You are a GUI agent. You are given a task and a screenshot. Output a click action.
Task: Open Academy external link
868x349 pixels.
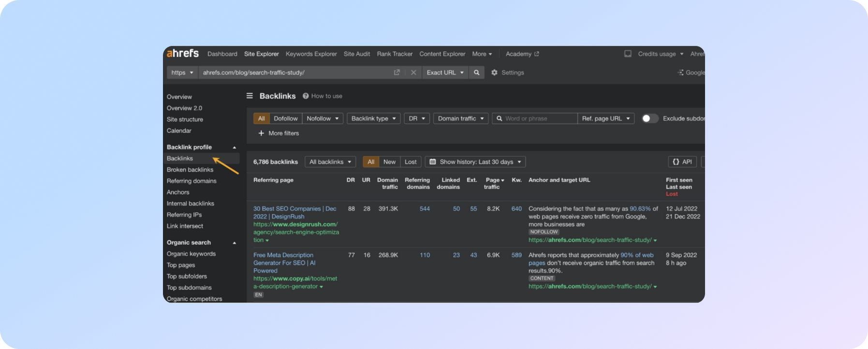(x=522, y=54)
